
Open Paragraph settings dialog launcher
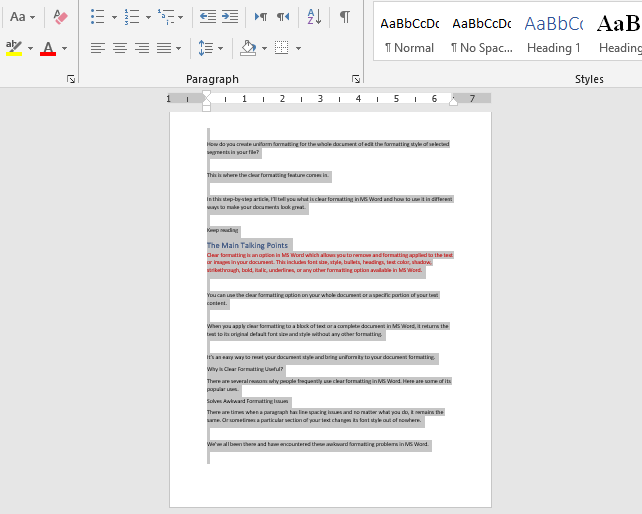point(356,79)
